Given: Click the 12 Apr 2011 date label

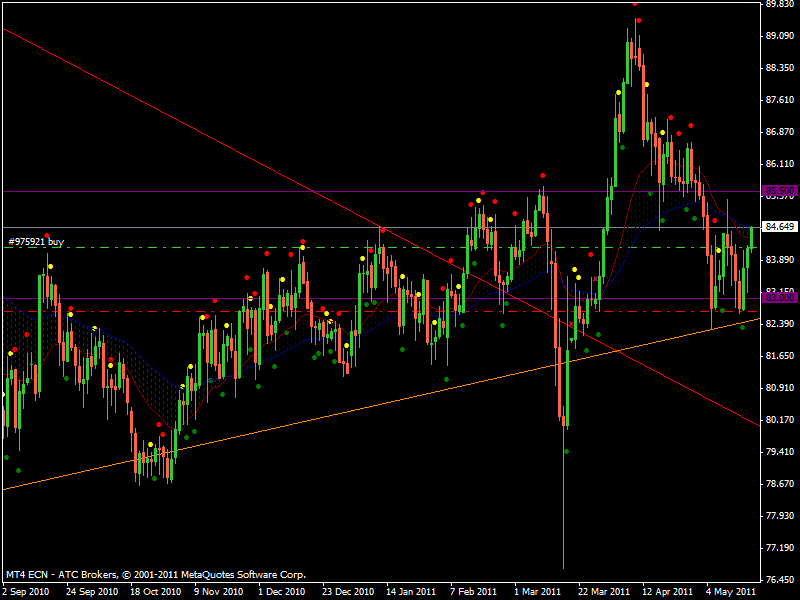Looking at the screenshot, I should 667,592.
